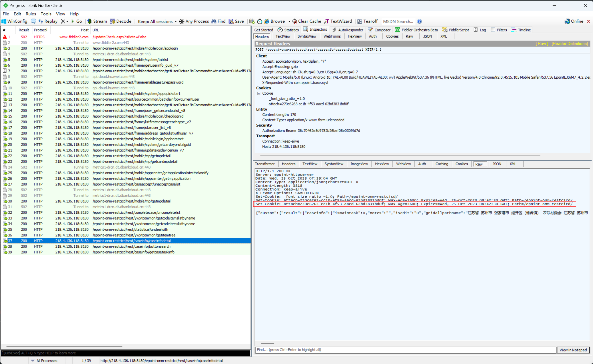
Task: Collapse the Cookie tree node
Action: tap(259, 93)
